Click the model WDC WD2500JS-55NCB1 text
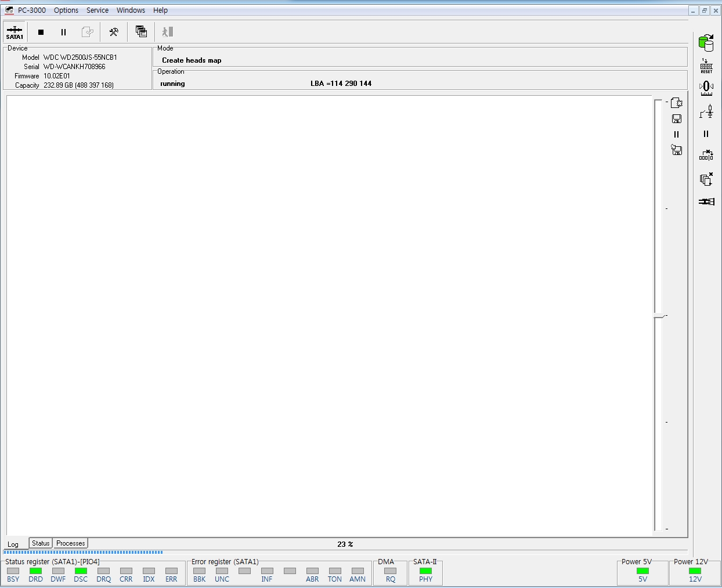 click(80, 57)
